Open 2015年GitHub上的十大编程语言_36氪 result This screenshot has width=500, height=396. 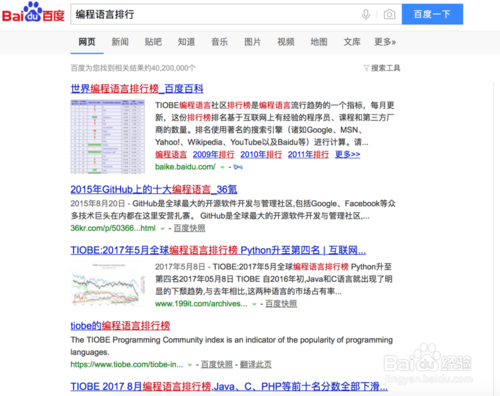pos(154,189)
